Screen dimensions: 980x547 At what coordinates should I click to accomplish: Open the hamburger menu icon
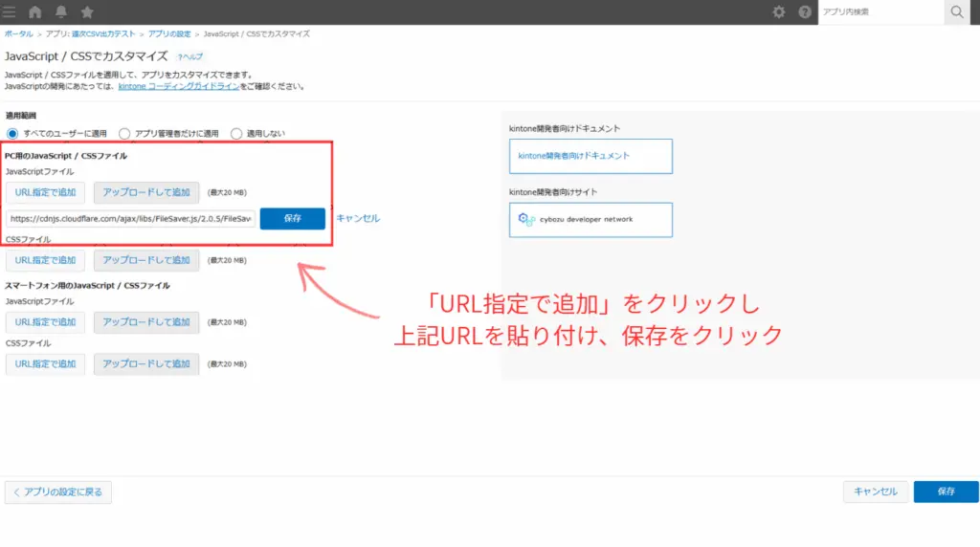tap(9, 11)
